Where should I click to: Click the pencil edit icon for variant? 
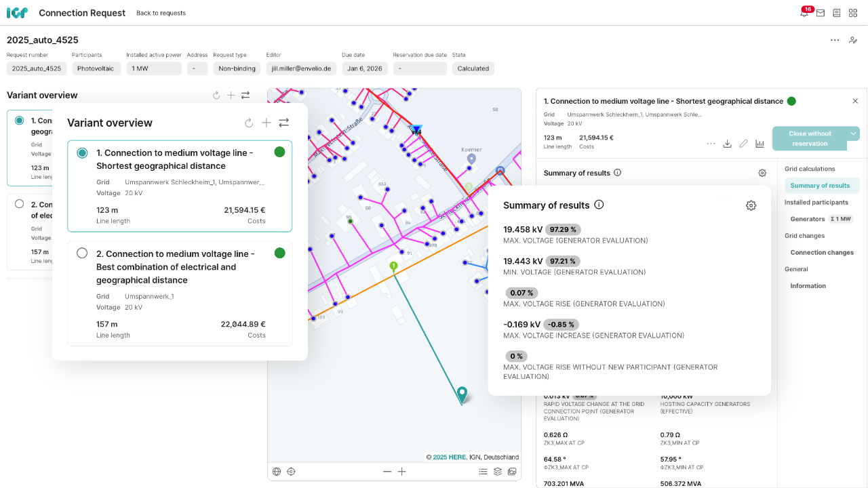(743, 144)
